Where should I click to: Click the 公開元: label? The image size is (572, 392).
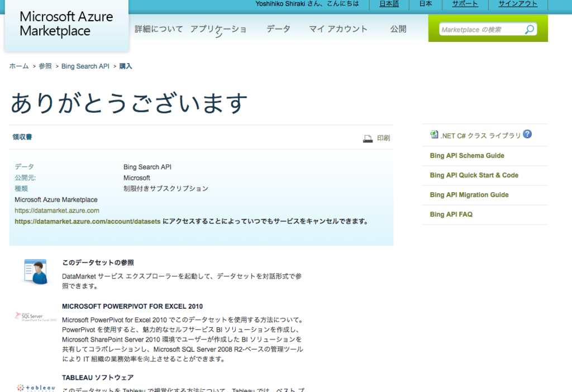click(25, 178)
